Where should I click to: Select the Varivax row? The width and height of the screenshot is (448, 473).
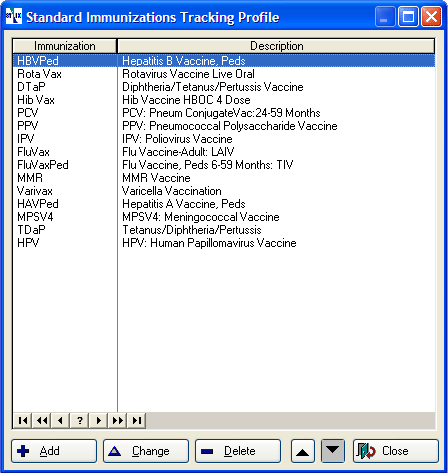pyautogui.click(x=224, y=191)
